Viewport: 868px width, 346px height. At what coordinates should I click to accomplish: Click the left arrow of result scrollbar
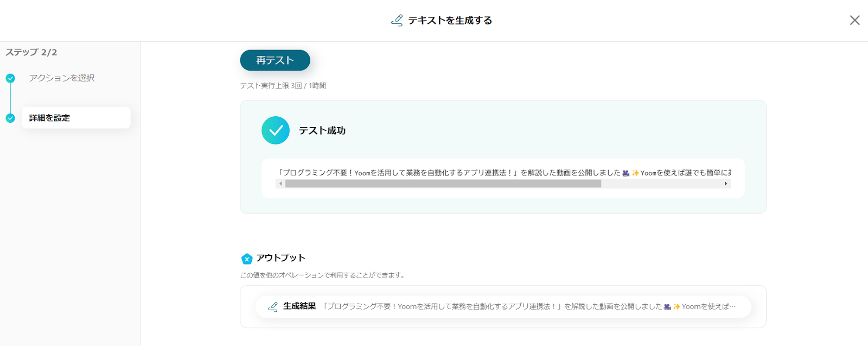click(x=280, y=184)
